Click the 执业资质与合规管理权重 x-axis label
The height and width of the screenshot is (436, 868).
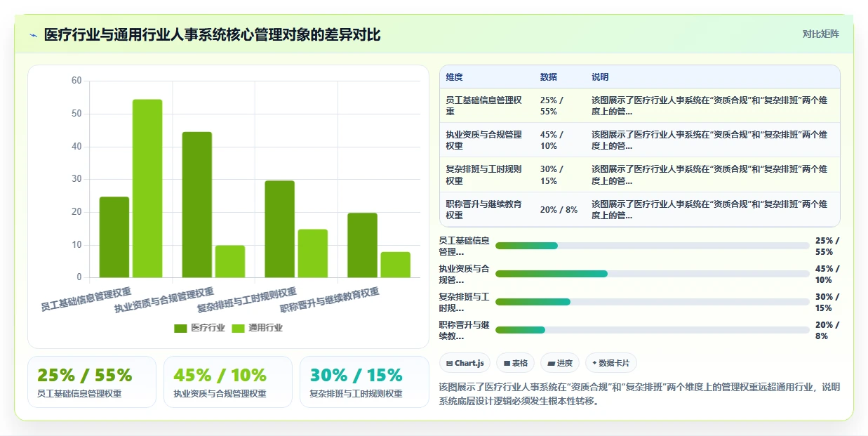tap(165, 298)
